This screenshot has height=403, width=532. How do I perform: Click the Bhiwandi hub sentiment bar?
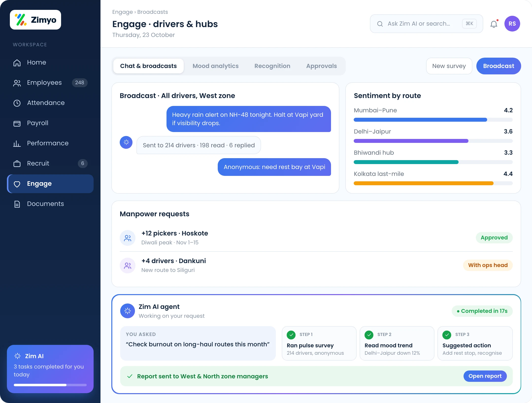pyautogui.click(x=433, y=162)
